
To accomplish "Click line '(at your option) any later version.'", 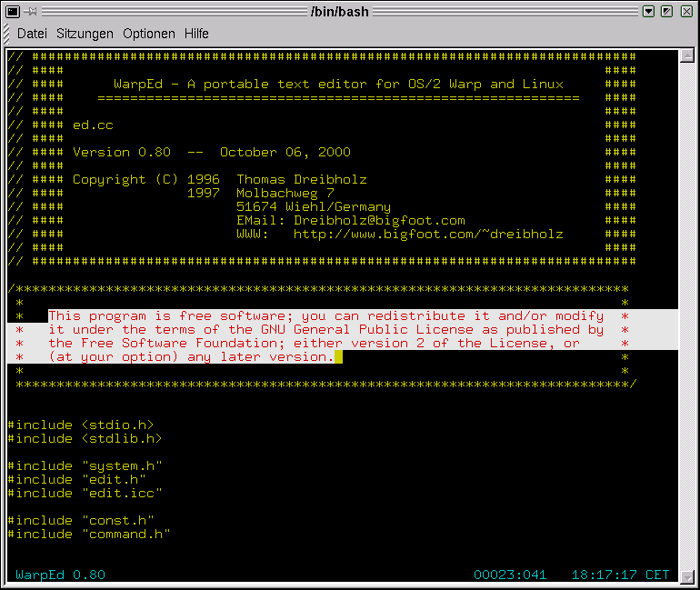I will 191,357.
